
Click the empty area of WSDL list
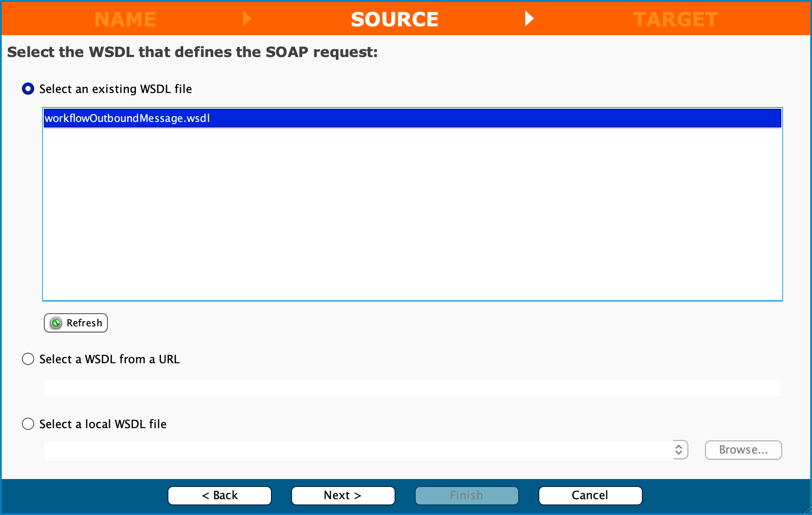412,215
